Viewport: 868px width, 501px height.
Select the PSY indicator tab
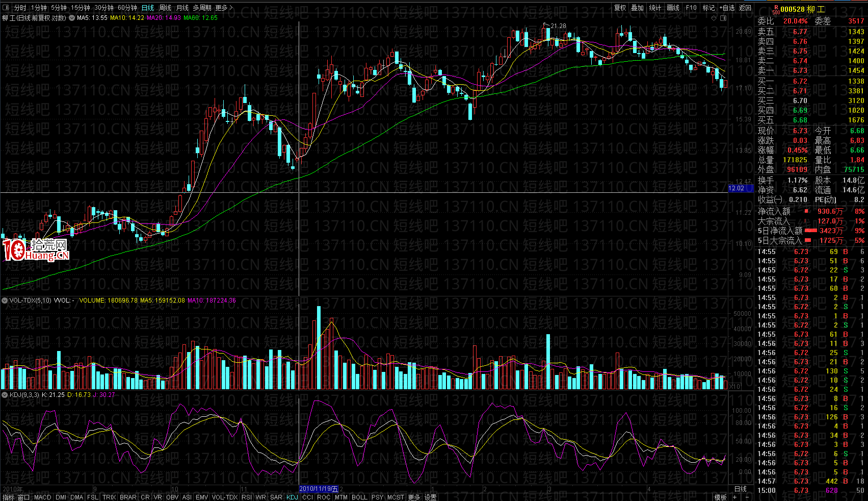(x=377, y=497)
